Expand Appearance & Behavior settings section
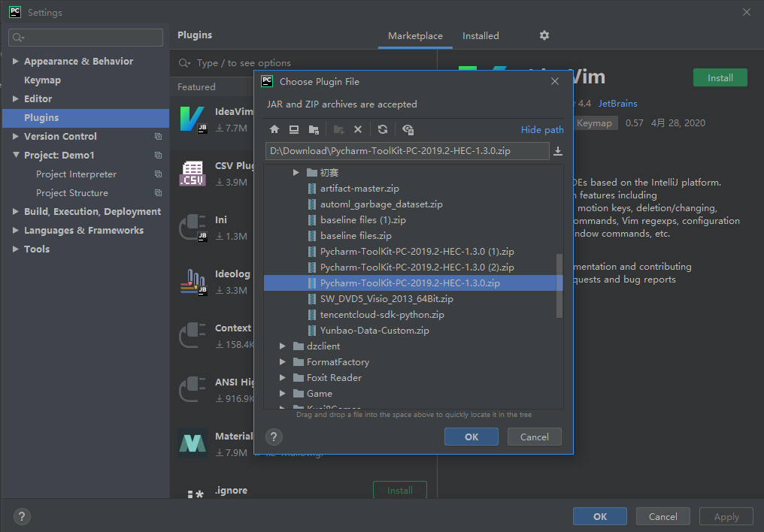Viewport: 764px width, 532px height. (16, 61)
